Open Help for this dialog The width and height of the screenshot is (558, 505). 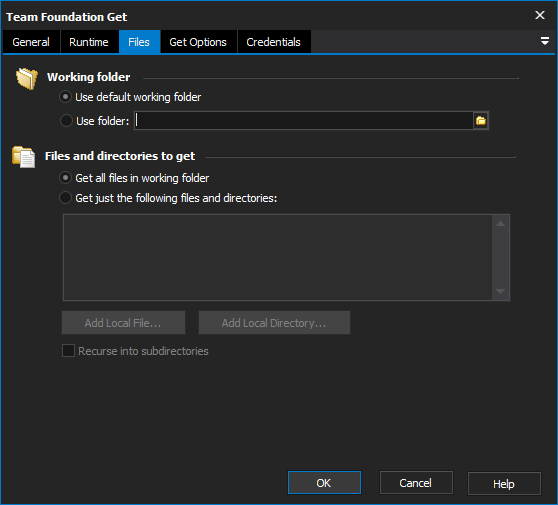point(504,483)
